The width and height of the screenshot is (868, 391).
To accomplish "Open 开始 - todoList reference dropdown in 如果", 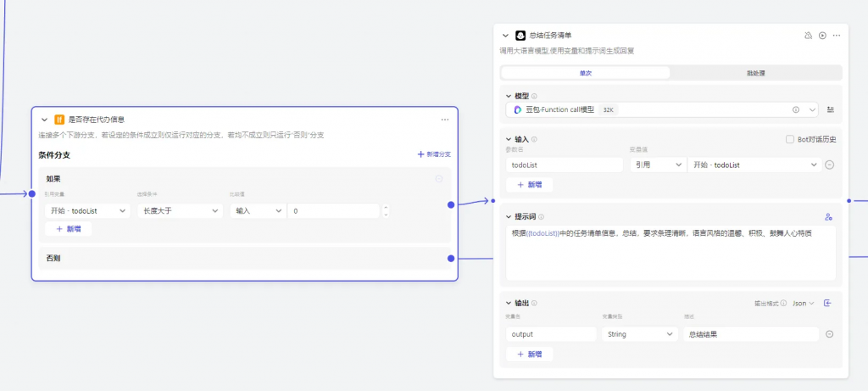I will [87, 210].
